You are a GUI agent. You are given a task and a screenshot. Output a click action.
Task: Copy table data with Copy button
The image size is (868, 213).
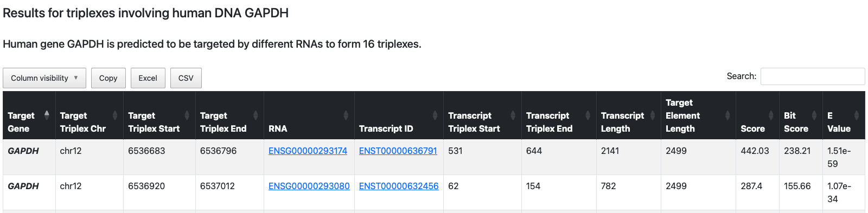[x=108, y=78]
